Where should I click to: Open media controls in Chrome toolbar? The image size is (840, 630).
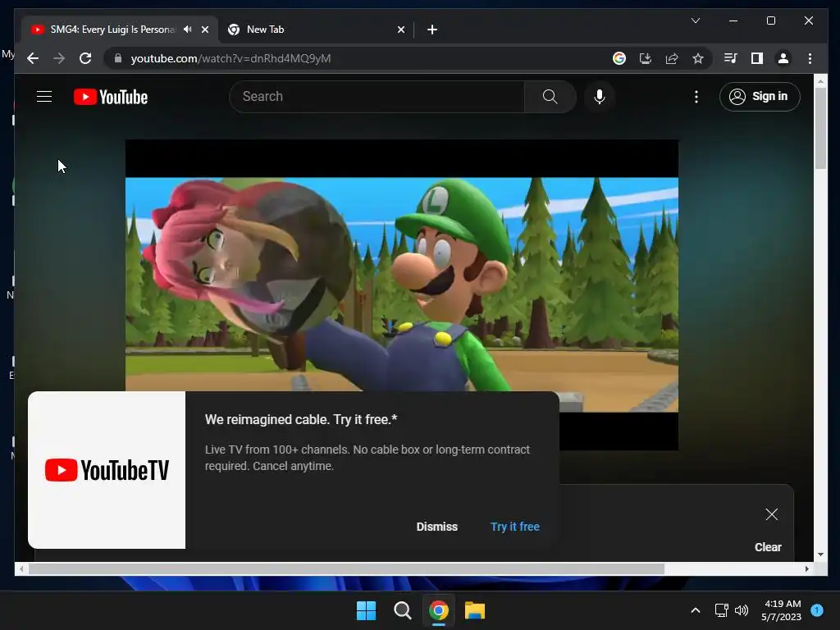(x=730, y=58)
